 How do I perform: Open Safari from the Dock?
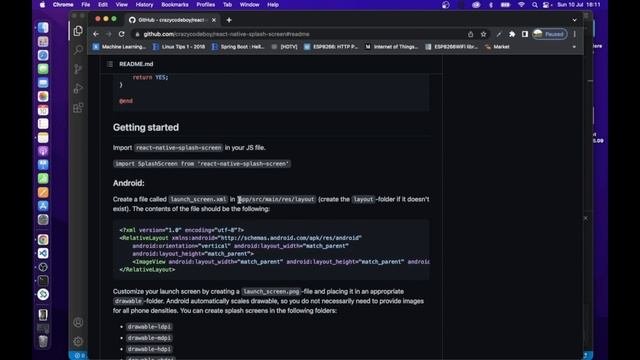(43, 56)
